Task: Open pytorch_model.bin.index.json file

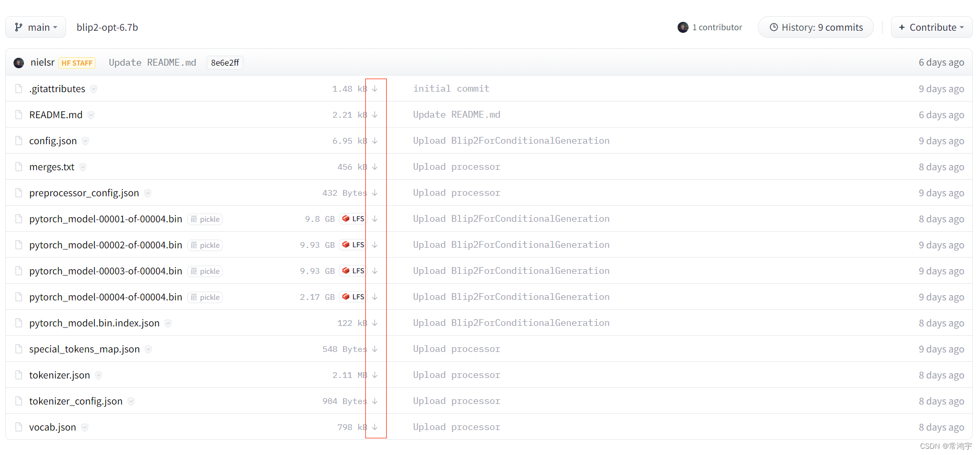Action: pyautogui.click(x=94, y=323)
